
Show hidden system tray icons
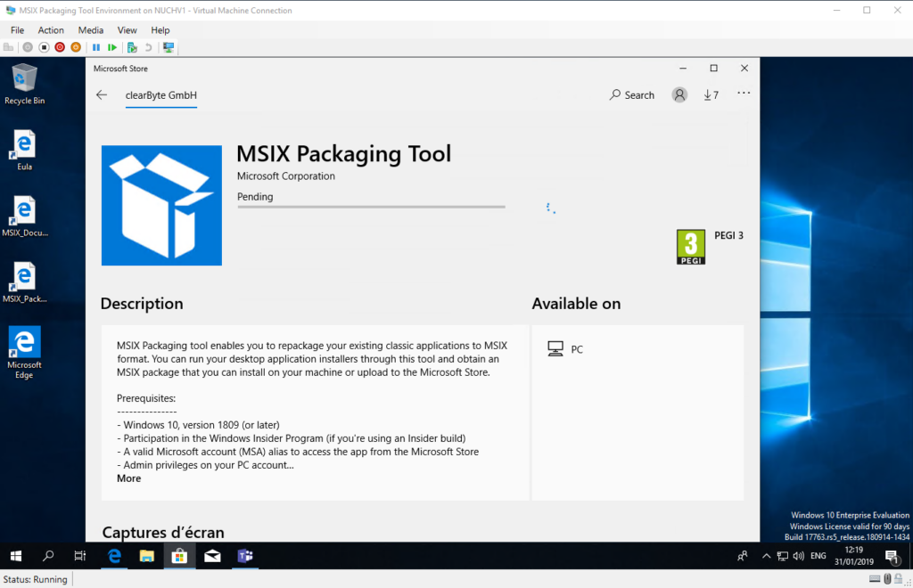point(766,556)
